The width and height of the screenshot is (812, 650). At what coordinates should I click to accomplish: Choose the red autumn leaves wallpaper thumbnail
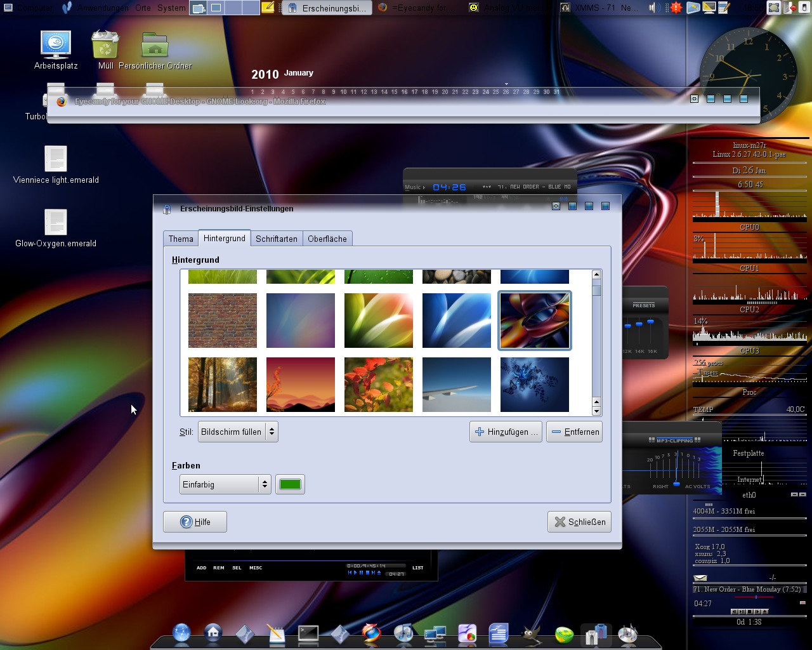(x=379, y=385)
